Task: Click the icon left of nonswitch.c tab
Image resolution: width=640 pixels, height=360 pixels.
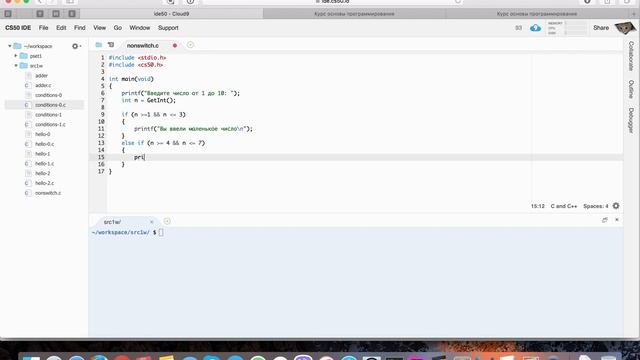Action: tap(111, 45)
